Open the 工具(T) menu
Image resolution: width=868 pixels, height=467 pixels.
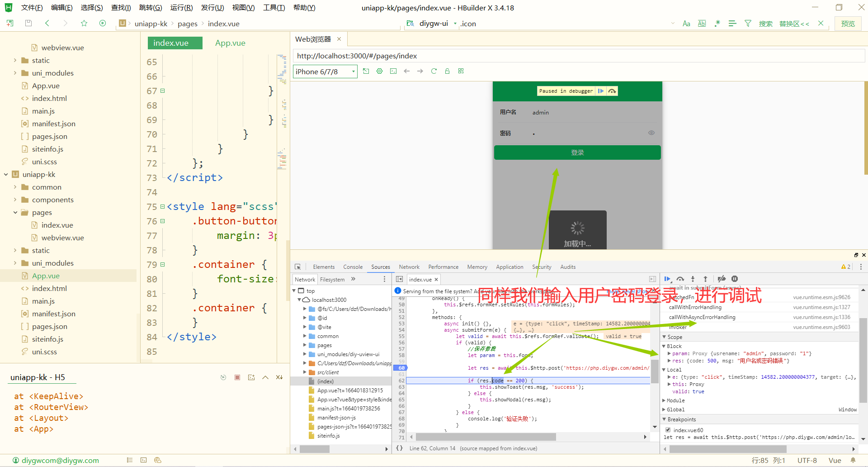tap(274, 8)
